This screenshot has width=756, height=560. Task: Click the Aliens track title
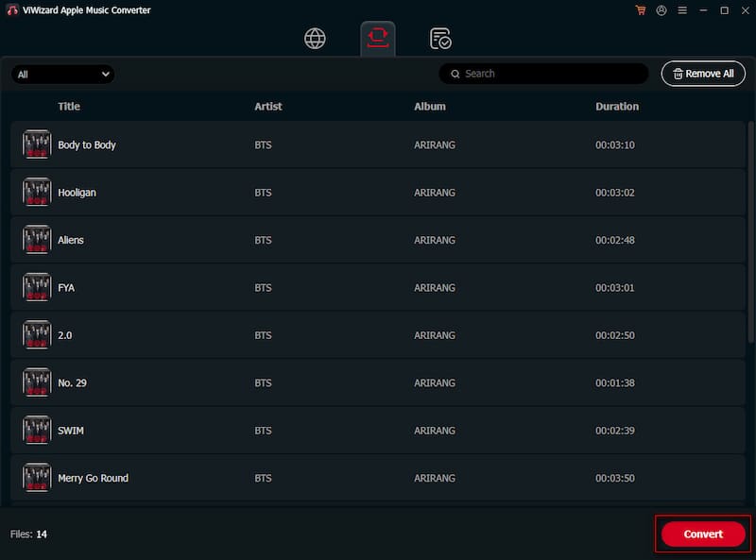tap(71, 240)
